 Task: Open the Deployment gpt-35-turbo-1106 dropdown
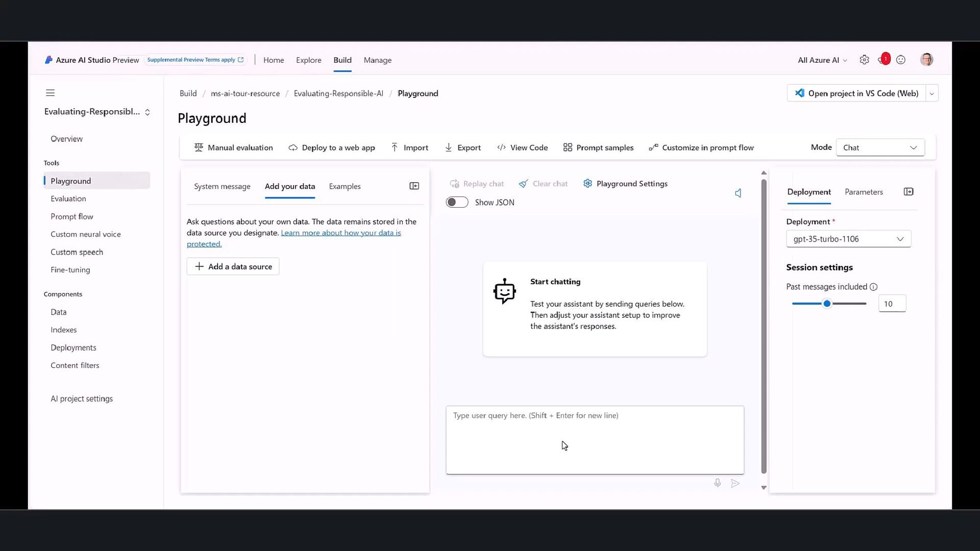tap(848, 239)
